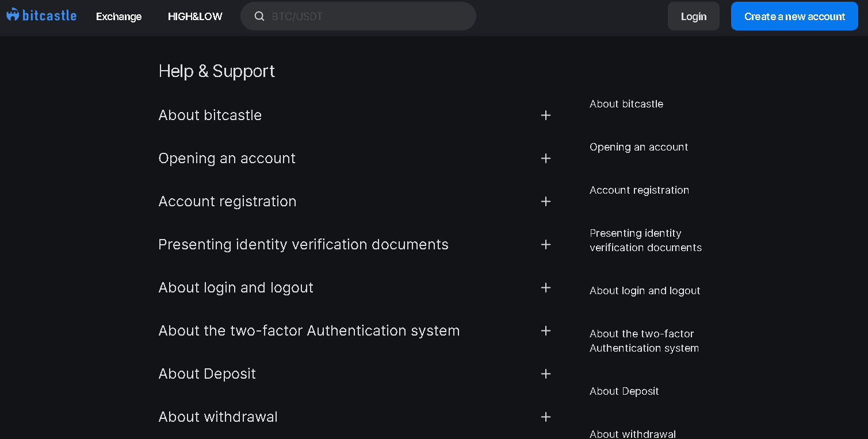This screenshot has height=439, width=868.
Task: Expand identity verification documents plus icon
Action: (x=546, y=245)
